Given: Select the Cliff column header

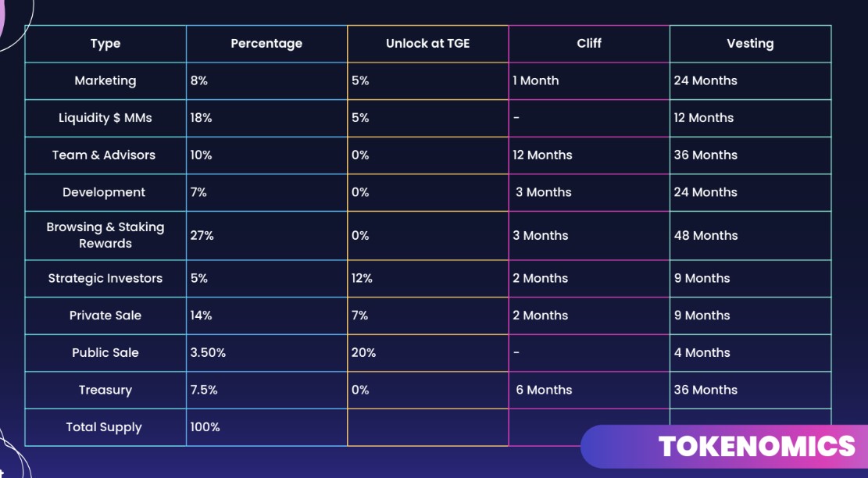Looking at the screenshot, I should [x=589, y=44].
